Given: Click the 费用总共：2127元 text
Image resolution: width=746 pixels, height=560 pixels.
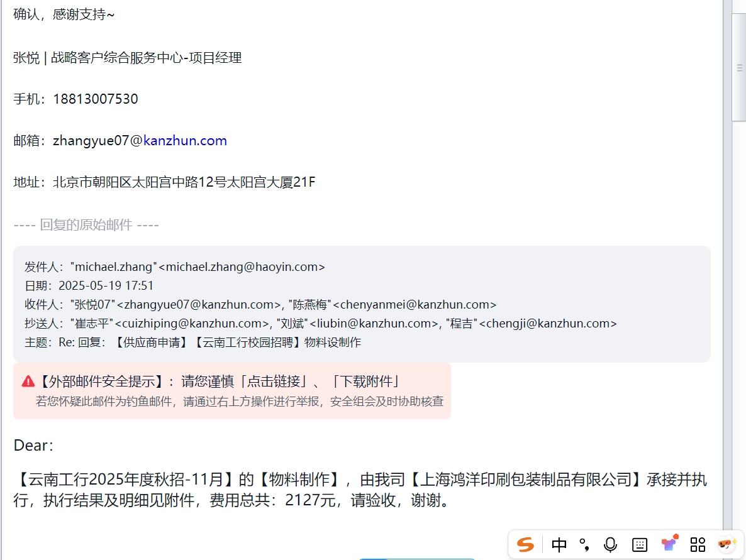Looking at the screenshot, I should (x=272, y=500).
